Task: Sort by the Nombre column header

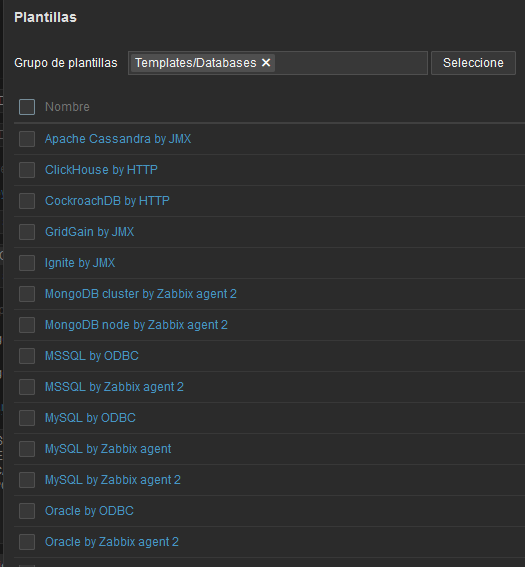Action: 67,107
